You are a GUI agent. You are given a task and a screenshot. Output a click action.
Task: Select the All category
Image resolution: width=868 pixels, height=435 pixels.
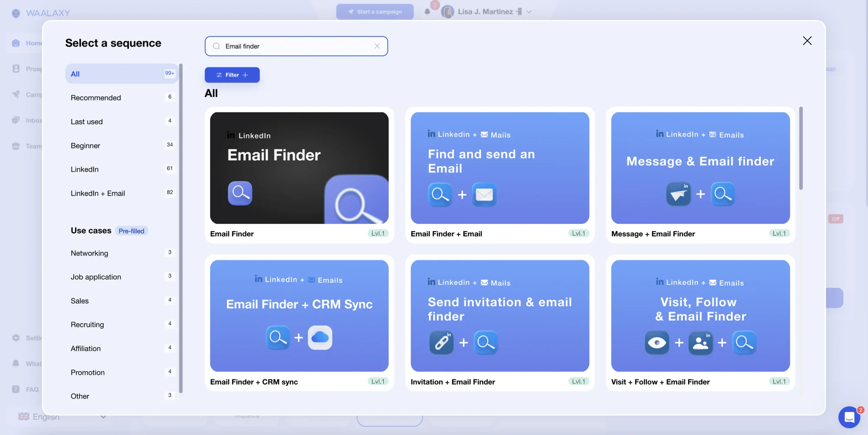tap(122, 74)
